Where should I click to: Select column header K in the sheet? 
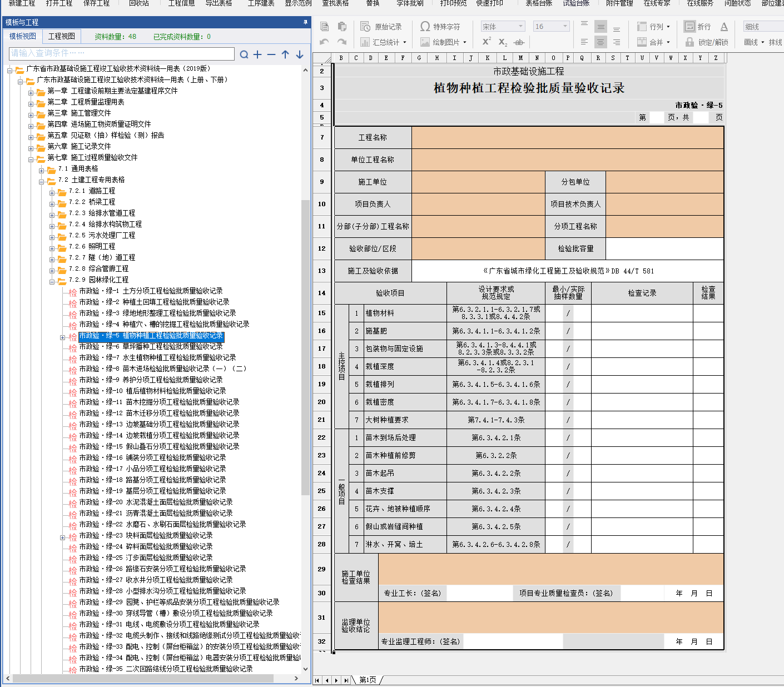pos(488,58)
